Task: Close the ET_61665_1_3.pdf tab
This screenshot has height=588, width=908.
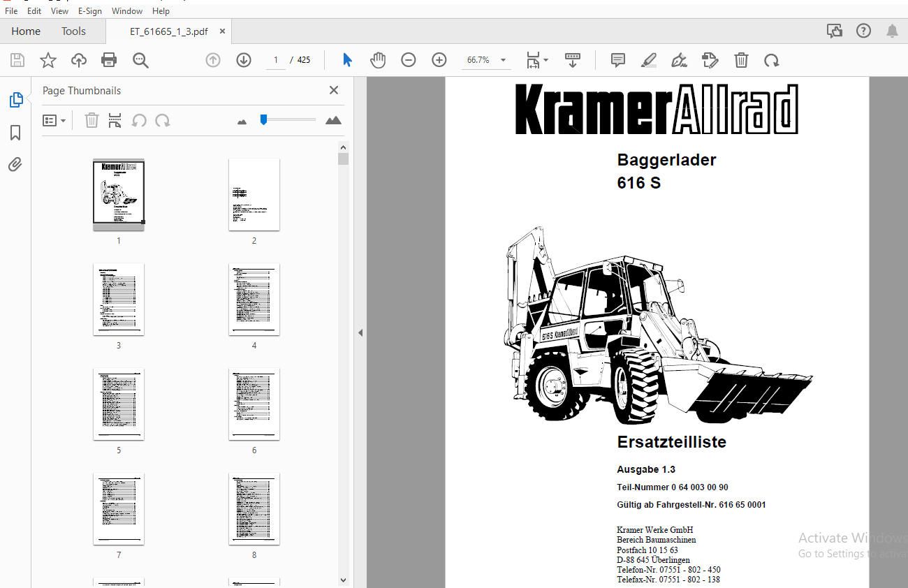Action: (222, 31)
